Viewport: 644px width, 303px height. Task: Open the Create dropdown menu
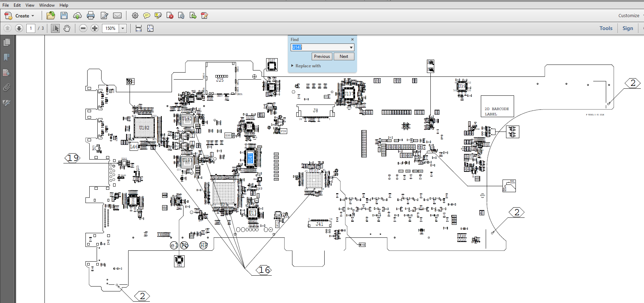(x=20, y=16)
